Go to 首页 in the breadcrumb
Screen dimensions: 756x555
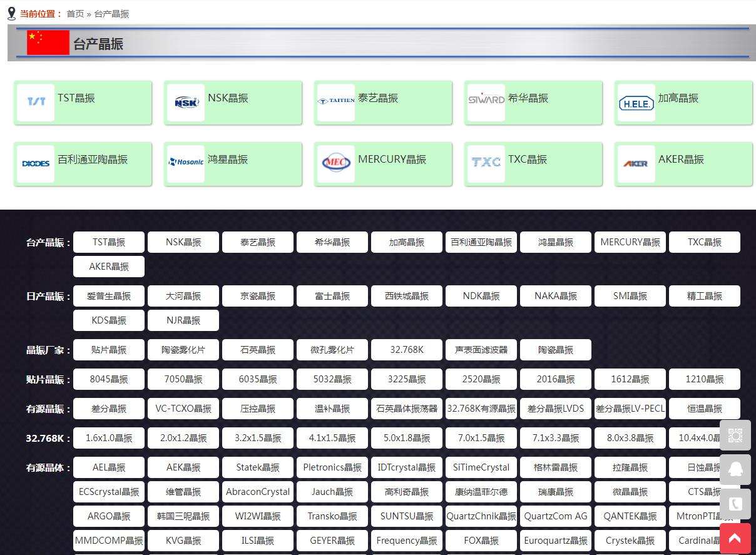tap(75, 14)
